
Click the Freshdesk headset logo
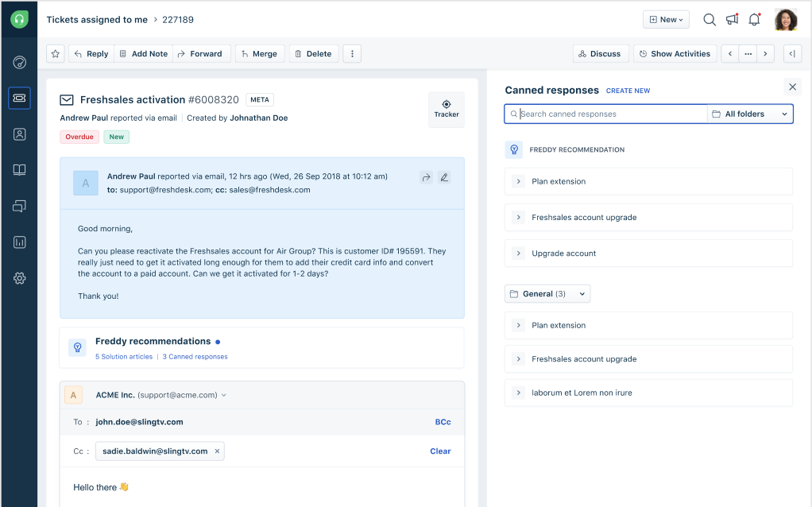[x=19, y=19]
